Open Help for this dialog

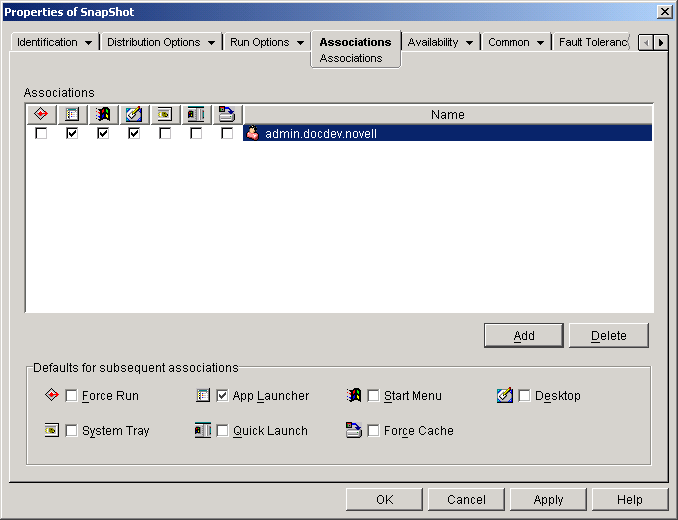point(630,500)
